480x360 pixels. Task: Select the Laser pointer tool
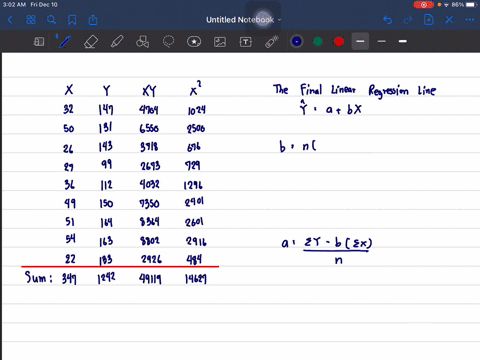[x=272, y=42]
